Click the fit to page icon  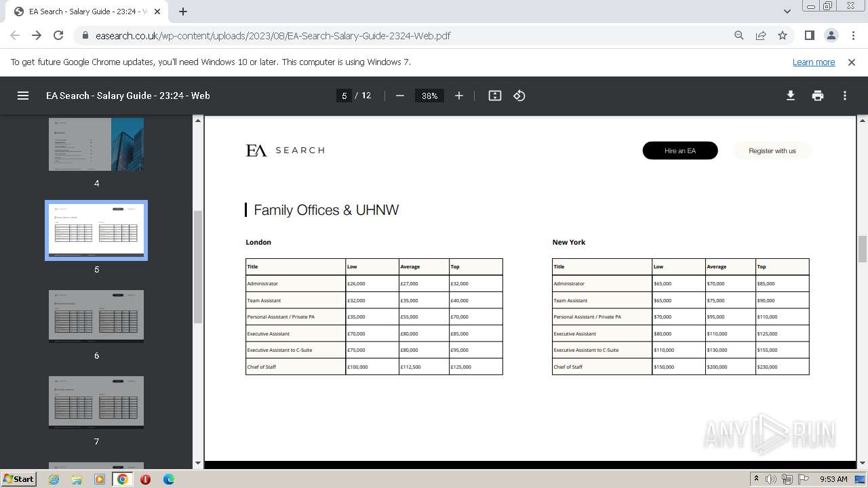click(x=495, y=96)
